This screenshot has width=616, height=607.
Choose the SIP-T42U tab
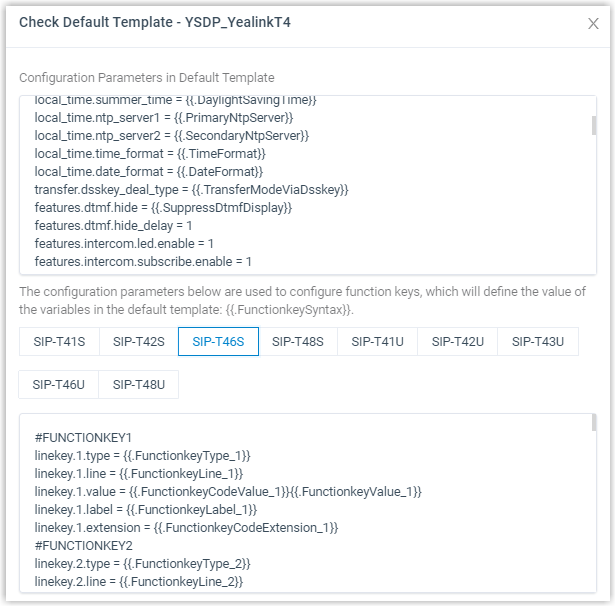pyautogui.click(x=458, y=341)
